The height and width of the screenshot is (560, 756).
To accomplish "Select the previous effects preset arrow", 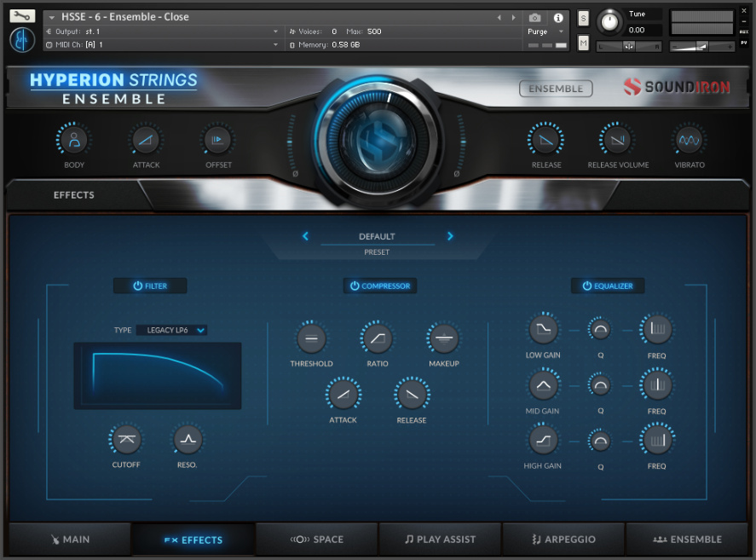I will point(305,236).
